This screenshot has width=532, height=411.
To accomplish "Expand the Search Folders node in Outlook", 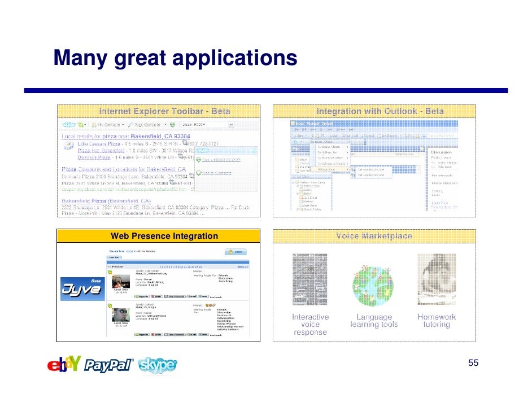I will coord(297,209).
